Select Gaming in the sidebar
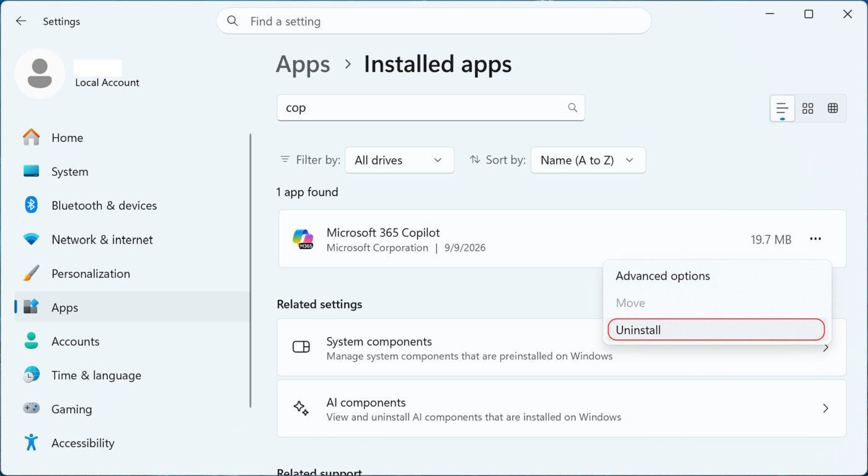The height and width of the screenshot is (476, 868). tap(131, 408)
